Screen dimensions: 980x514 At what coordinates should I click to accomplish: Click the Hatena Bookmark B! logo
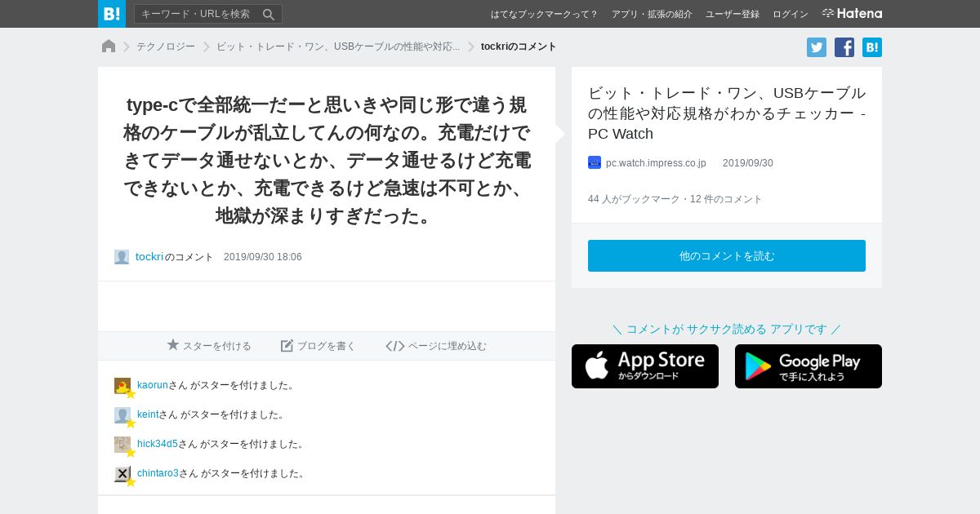pos(112,14)
